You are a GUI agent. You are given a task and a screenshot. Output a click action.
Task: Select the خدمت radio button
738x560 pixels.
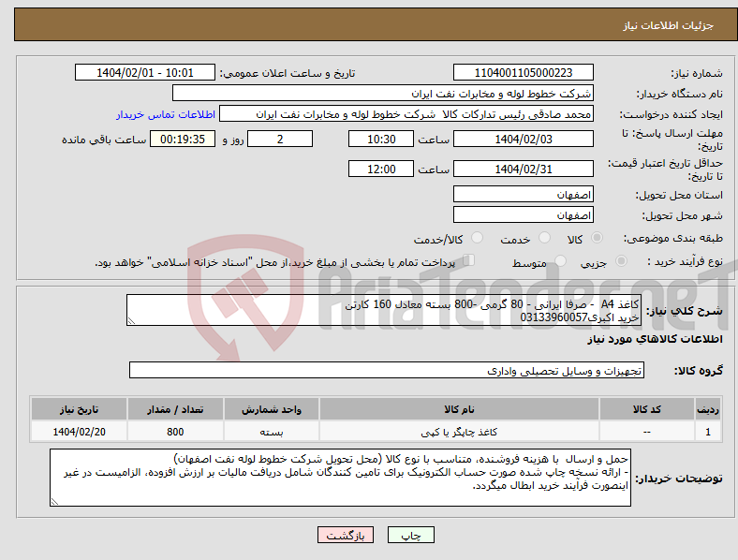pyautogui.click(x=544, y=238)
